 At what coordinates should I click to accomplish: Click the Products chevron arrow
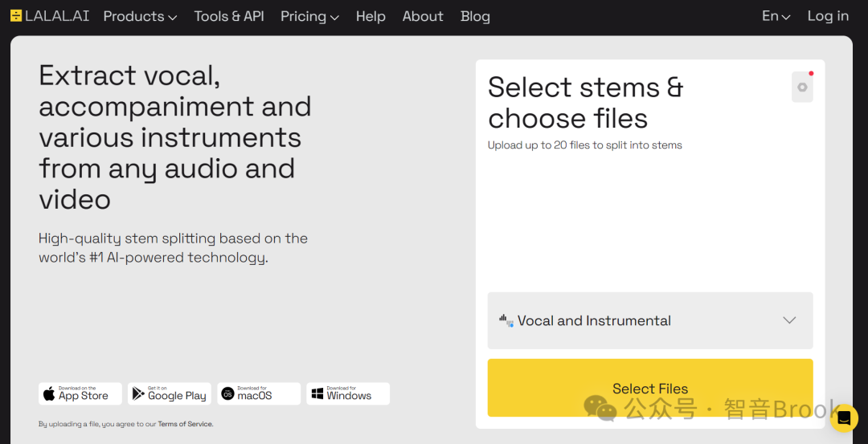point(172,18)
